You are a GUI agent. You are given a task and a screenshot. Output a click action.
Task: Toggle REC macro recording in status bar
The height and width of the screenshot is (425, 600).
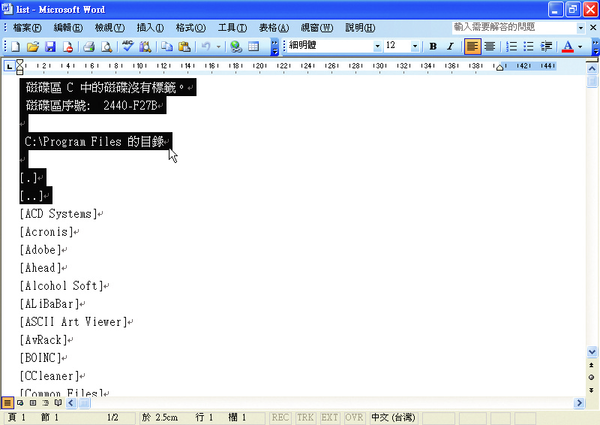280,417
